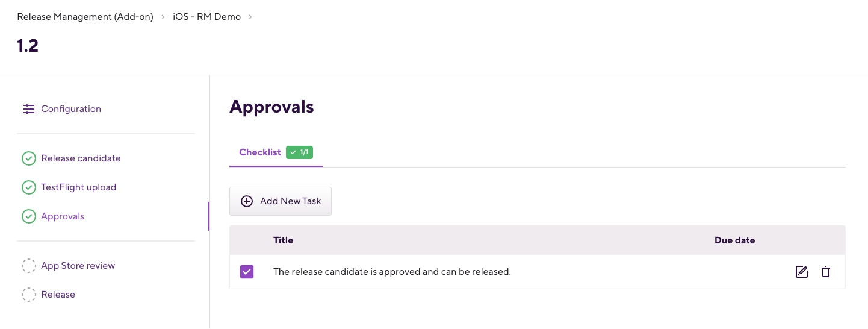Screen dimensions: 868x329
Task: Edit the release candidate approval task
Action: click(801, 272)
